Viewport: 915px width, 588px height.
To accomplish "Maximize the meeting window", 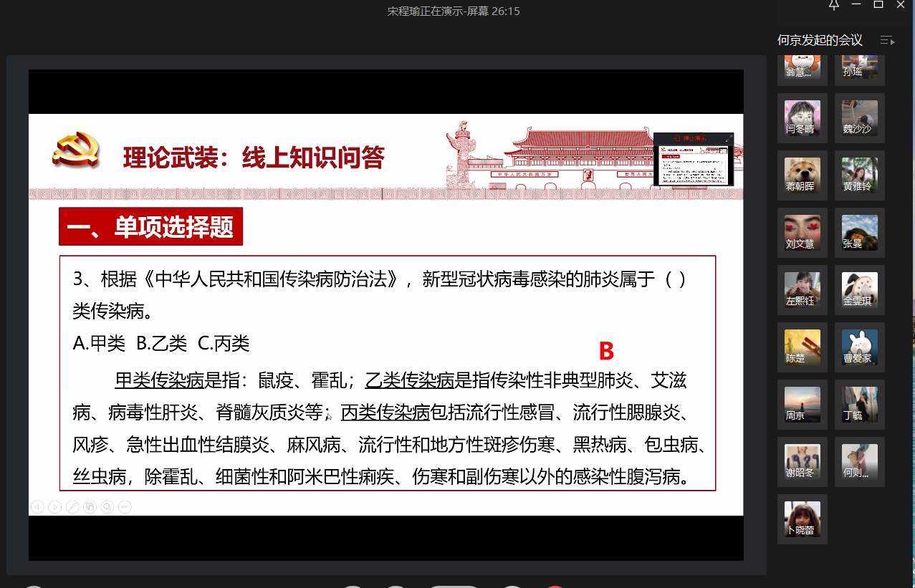I will (x=878, y=5).
